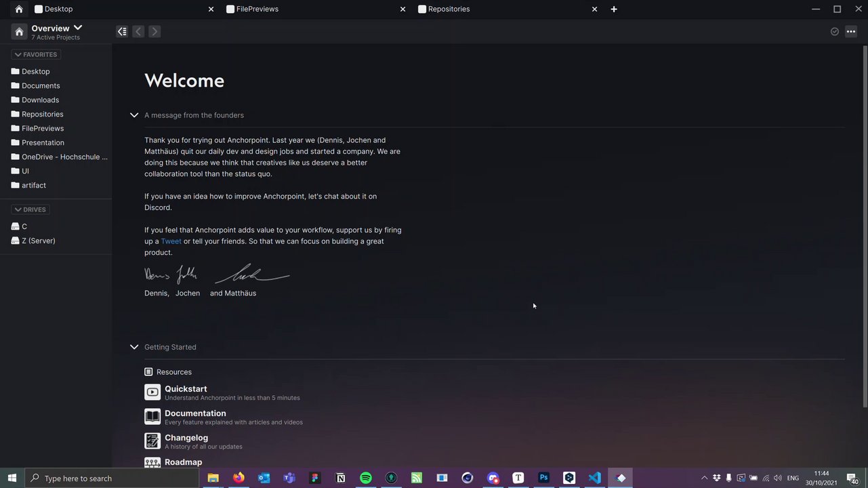
Task: Open Photoshop from the taskbar
Action: pos(543,478)
